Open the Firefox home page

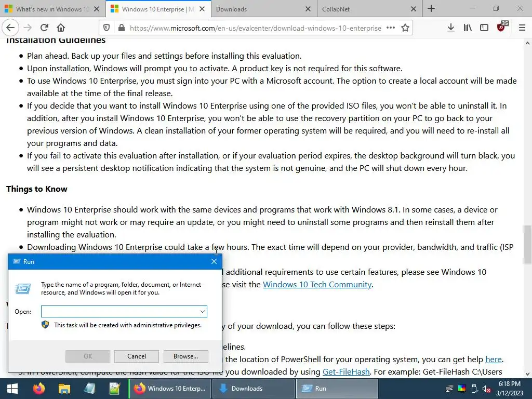[61, 28]
